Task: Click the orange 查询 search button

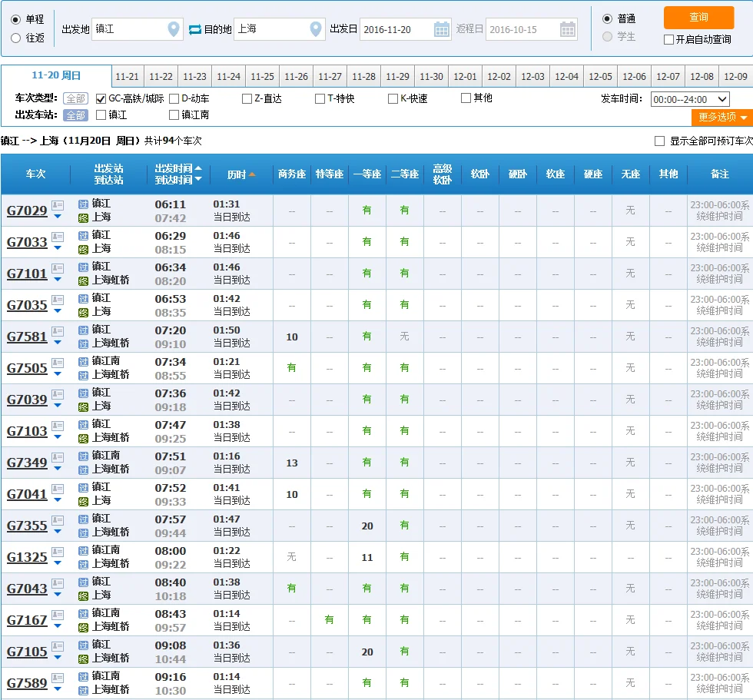Action: point(698,18)
